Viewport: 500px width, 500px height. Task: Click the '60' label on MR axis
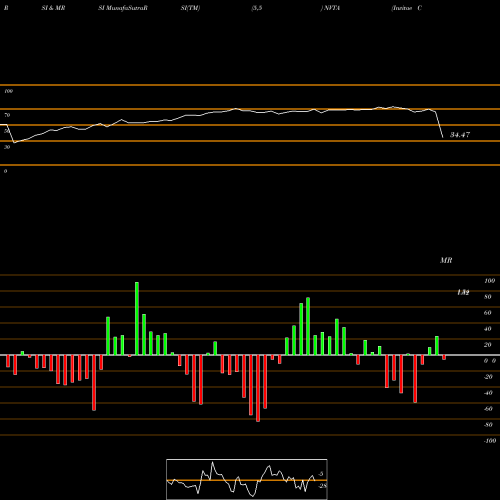click(x=488, y=313)
